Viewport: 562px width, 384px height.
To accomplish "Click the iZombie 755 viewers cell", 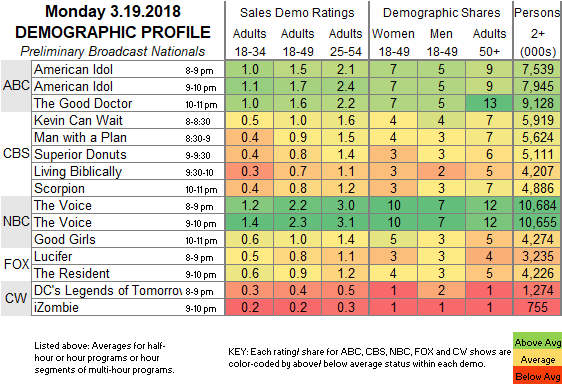I will 538,307.
